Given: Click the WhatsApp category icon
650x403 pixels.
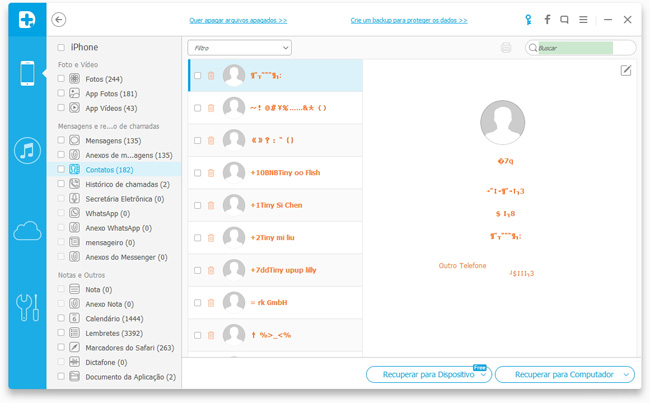Looking at the screenshot, I should (x=75, y=213).
